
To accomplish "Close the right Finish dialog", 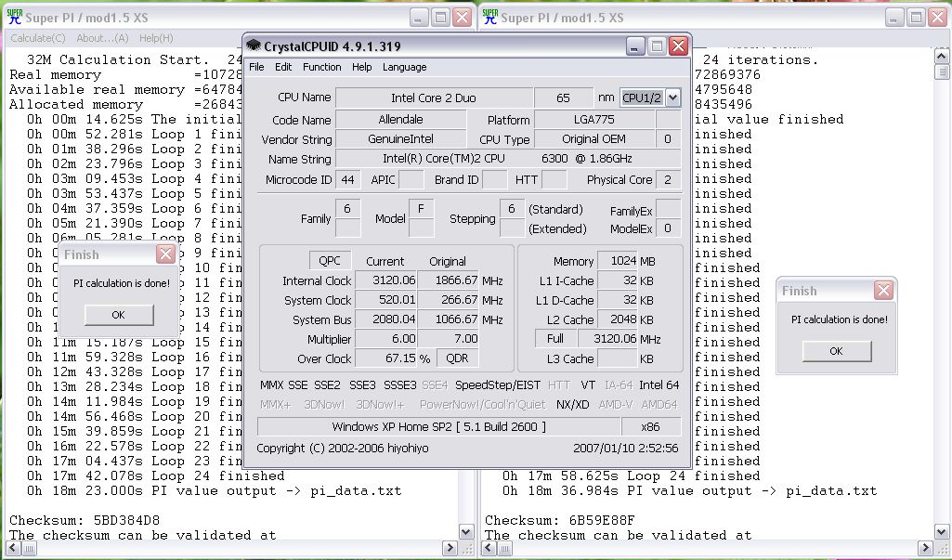I will [883, 291].
